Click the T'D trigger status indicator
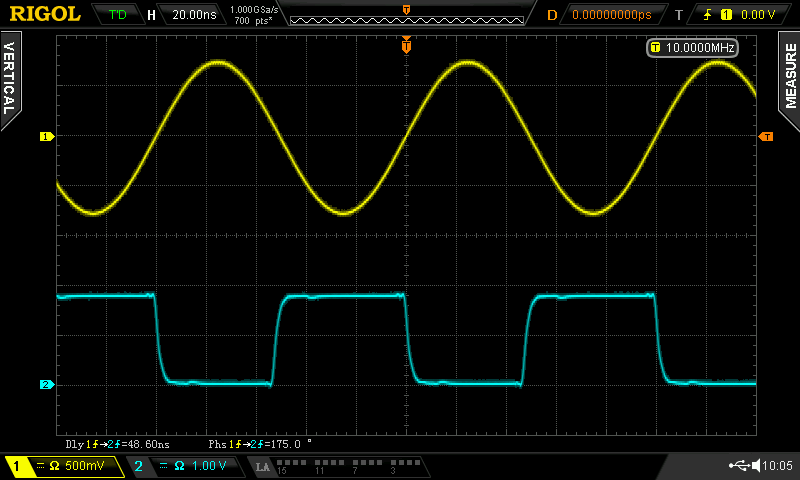 coord(117,15)
